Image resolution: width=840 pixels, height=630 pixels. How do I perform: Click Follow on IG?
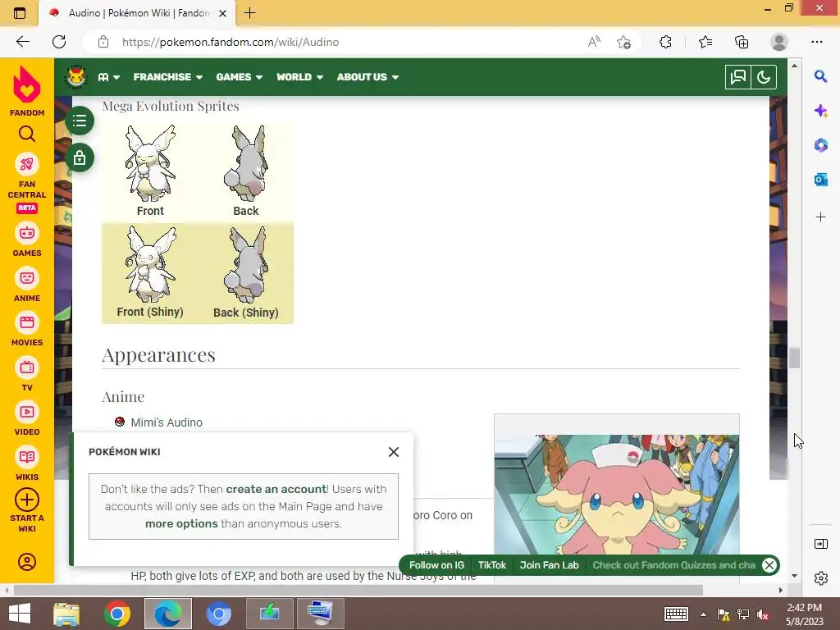coord(436,565)
